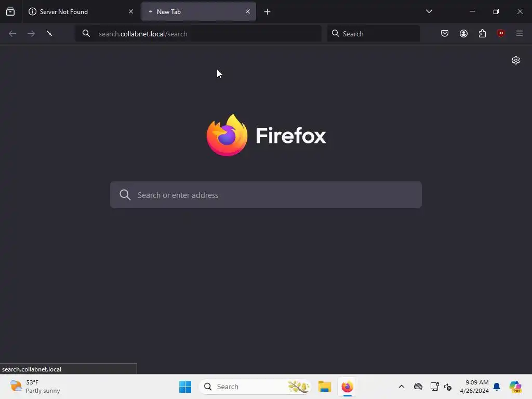The width and height of the screenshot is (532, 399).
Task: Open File Explorer from taskbar
Action: point(324,387)
